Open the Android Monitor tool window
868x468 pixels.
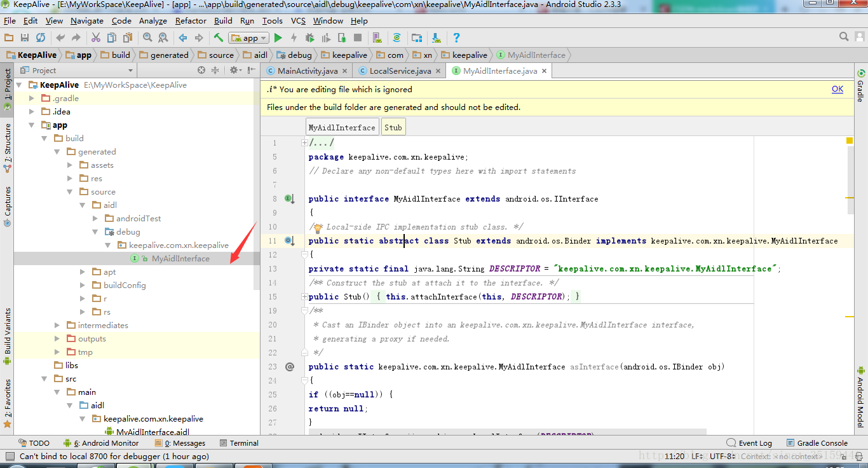pyautogui.click(x=100, y=443)
